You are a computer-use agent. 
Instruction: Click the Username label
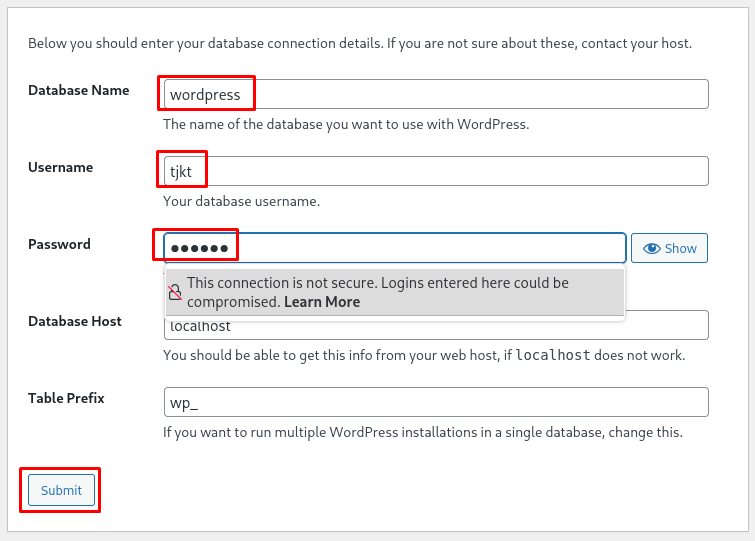[61, 167]
